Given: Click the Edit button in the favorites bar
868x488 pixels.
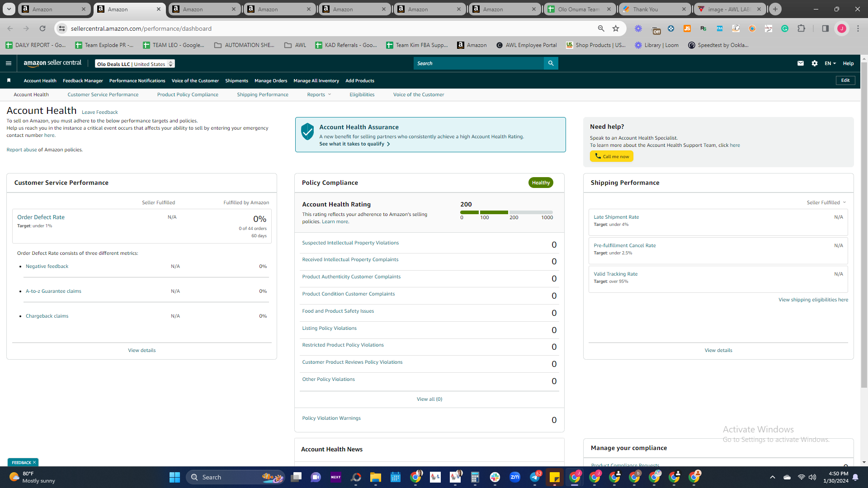Looking at the screenshot, I should pos(845,80).
